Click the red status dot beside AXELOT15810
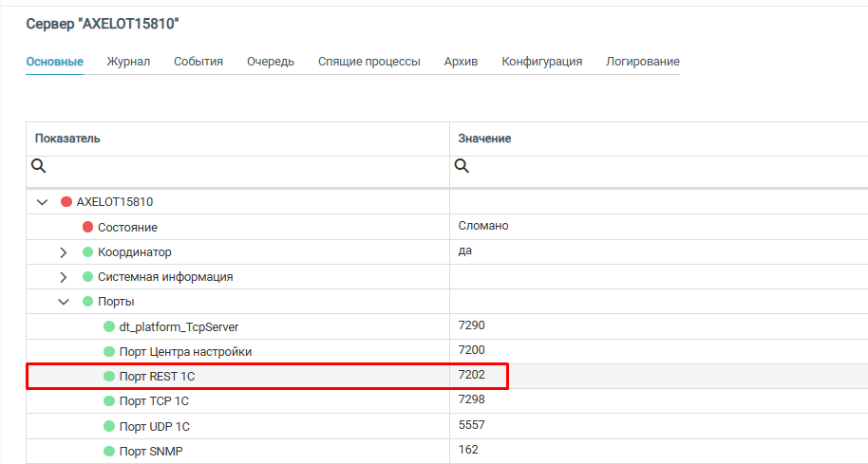Viewport: 868px width, 464px height. click(66, 202)
